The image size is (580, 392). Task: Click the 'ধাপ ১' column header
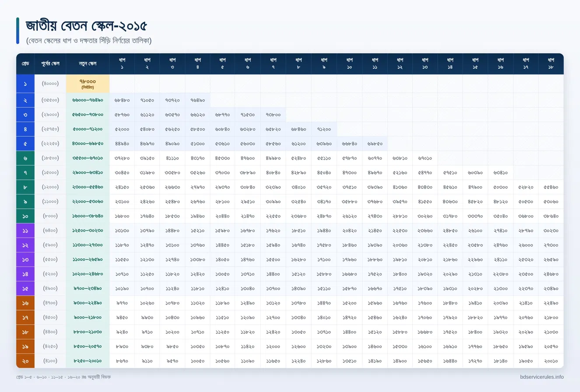click(122, 64)
